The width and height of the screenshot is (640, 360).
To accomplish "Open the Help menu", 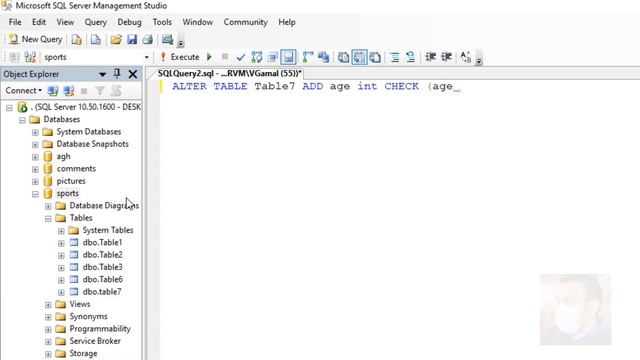I will [x=287, y=22].
